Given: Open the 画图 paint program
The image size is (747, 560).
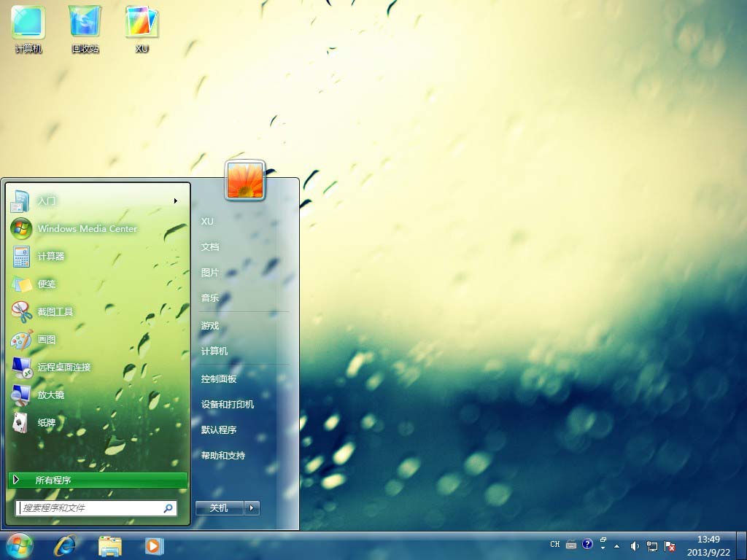Looking at the screenshot, I should point(47,340).
